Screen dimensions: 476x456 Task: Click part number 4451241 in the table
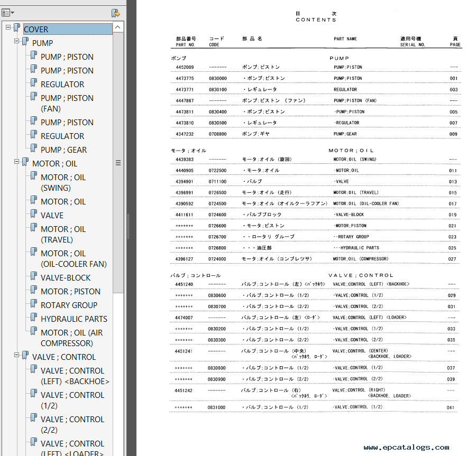click(x=184, y=351)
